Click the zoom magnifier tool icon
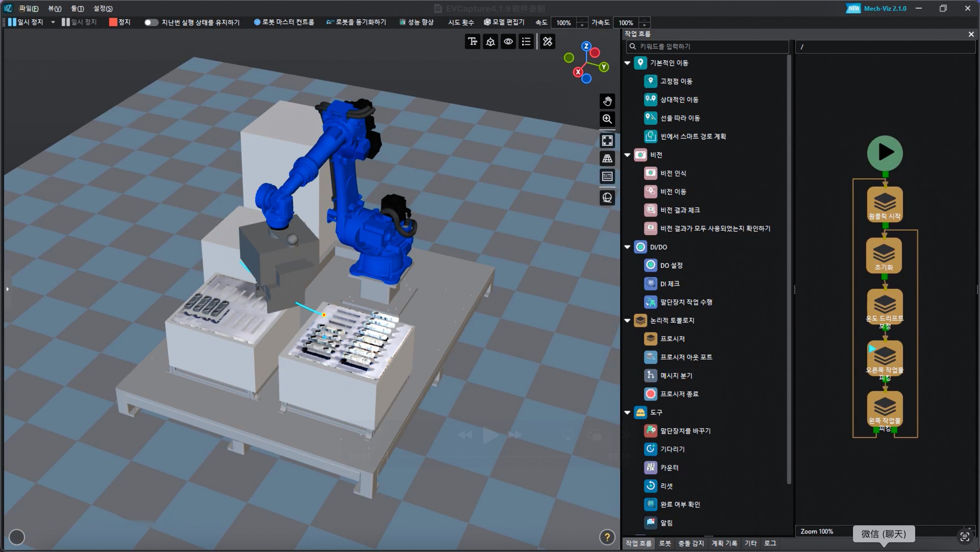The image size is (980, 552). [x=607, y=119]
